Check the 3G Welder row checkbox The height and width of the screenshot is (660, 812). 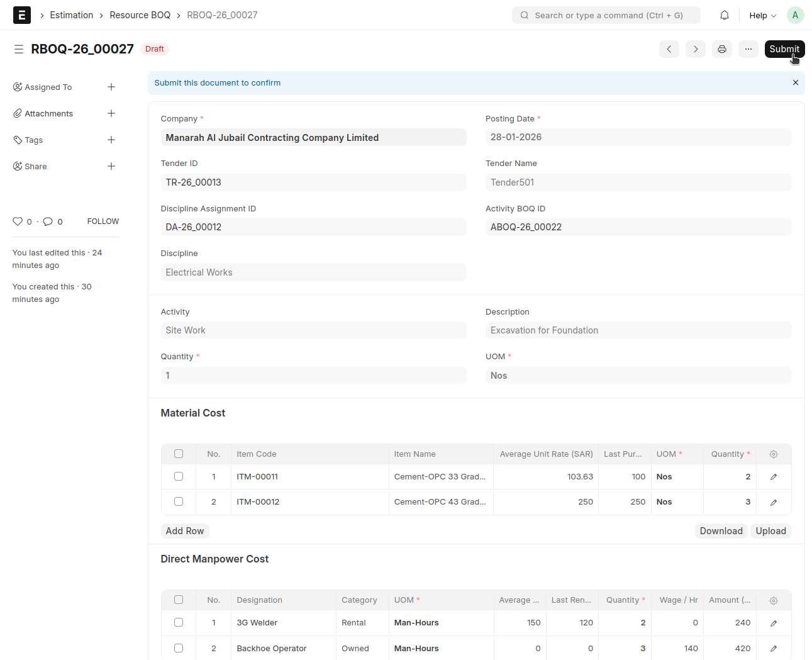(x=179, y=623)
